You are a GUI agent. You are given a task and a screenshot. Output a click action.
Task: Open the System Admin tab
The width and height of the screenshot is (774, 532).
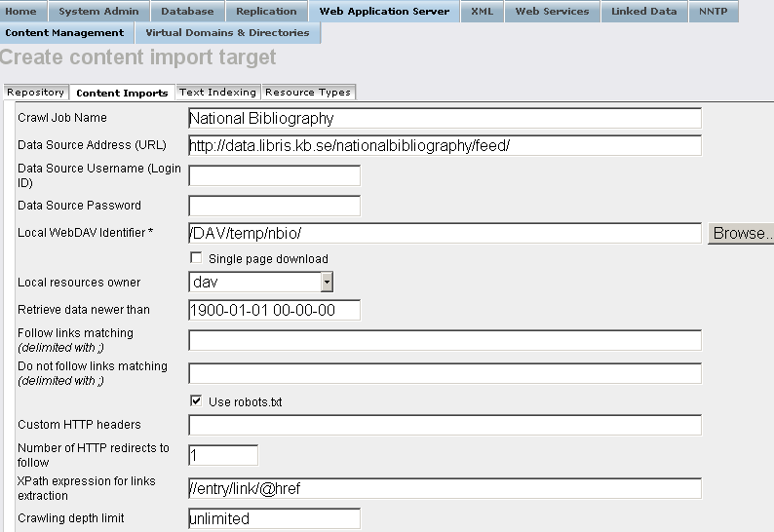tap(98, 12)
